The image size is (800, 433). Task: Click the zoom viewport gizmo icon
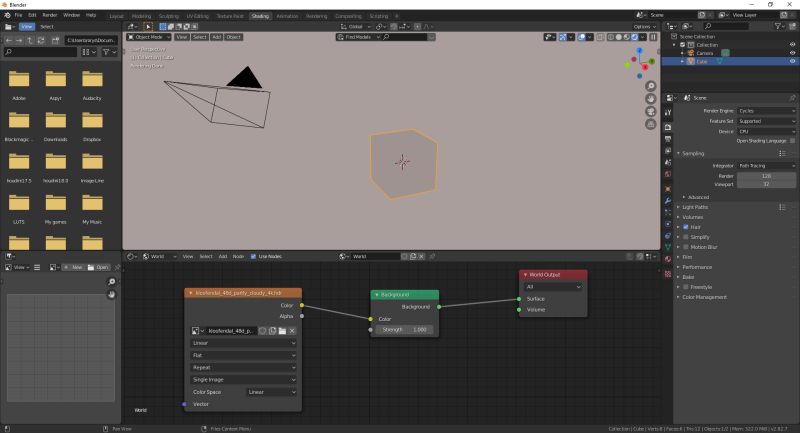click(651, 86)
